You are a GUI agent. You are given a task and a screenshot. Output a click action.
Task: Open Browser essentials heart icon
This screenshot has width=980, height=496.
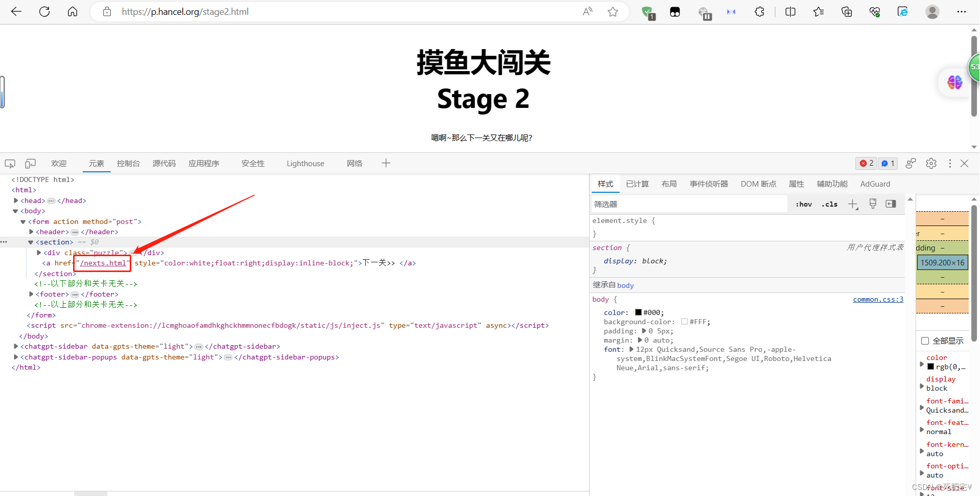point(875,12)
